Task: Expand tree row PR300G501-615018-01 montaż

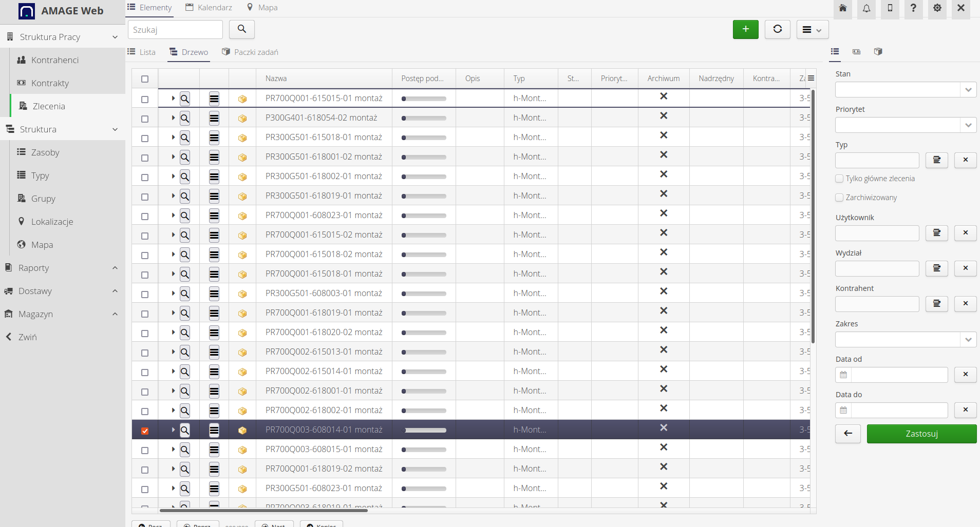Action: click(173, 138)
